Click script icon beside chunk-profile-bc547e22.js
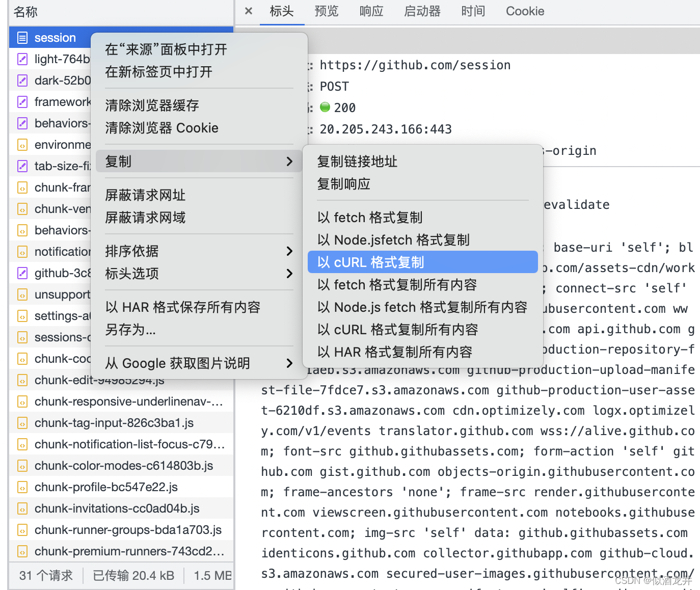700x590 pixels. tap(22, 487)
